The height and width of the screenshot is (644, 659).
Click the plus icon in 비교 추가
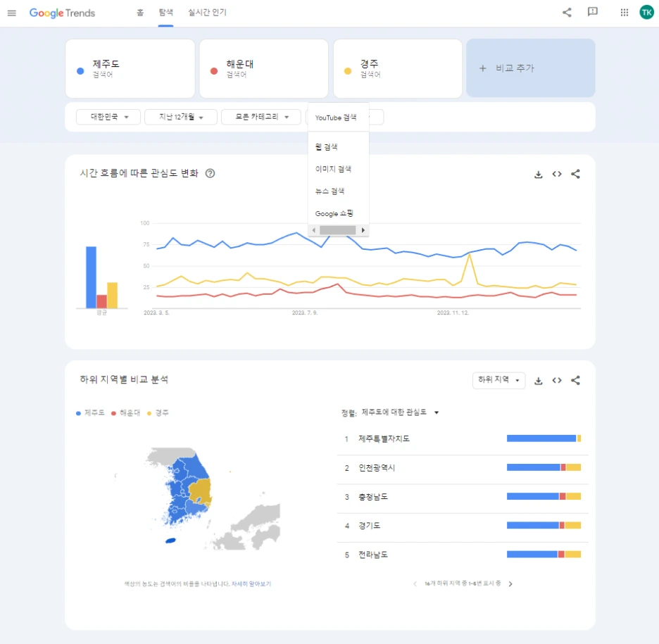point(483,68)
